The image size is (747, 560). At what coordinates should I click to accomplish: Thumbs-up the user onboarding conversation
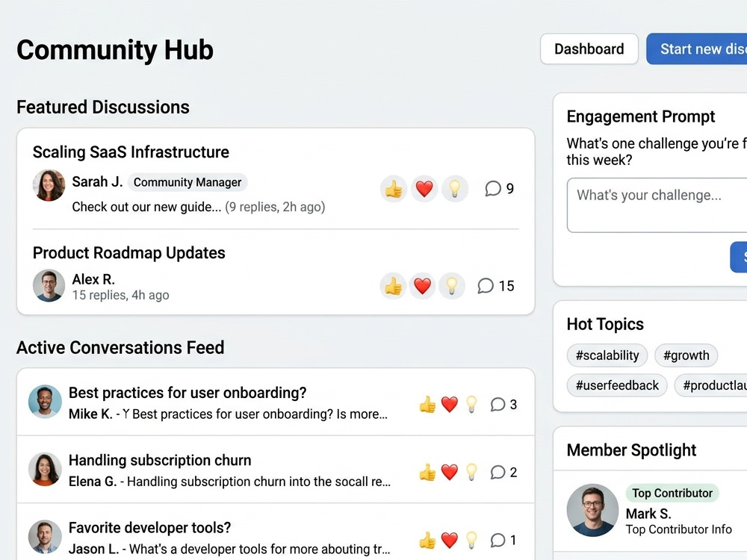tap(427, 405)
